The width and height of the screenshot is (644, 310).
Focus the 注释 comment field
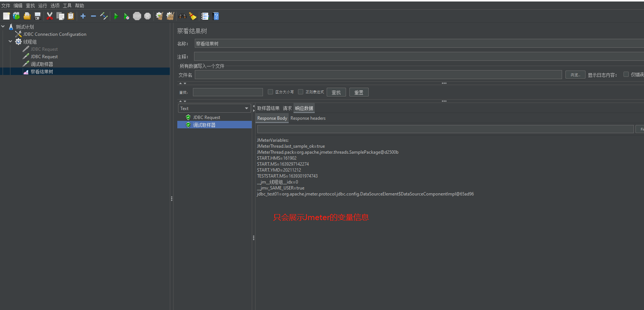(419, 56)
